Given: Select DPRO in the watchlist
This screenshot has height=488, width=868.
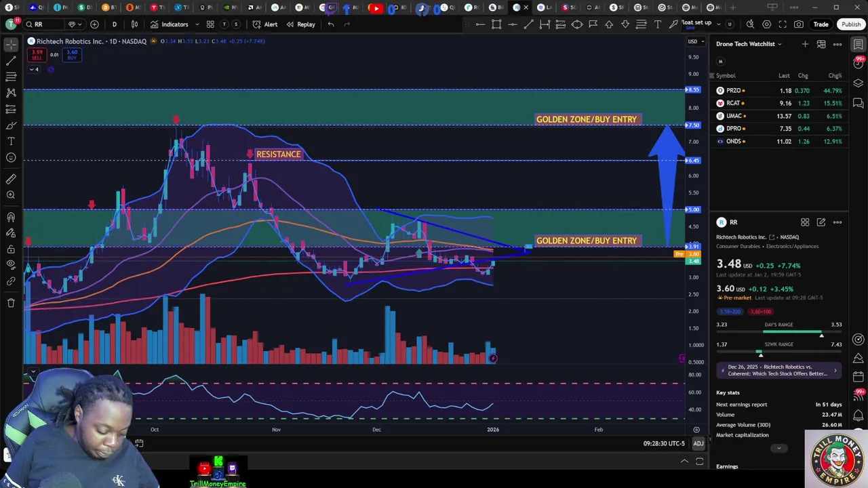Looking at the screenshot, I should click(779, 129).
